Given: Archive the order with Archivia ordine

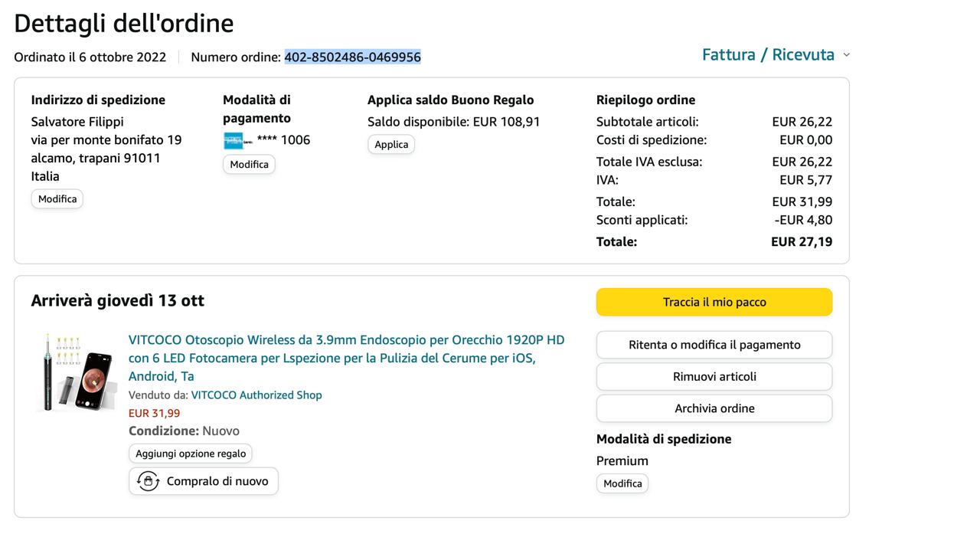Looking at the screenshot, I should pos(714,408).
